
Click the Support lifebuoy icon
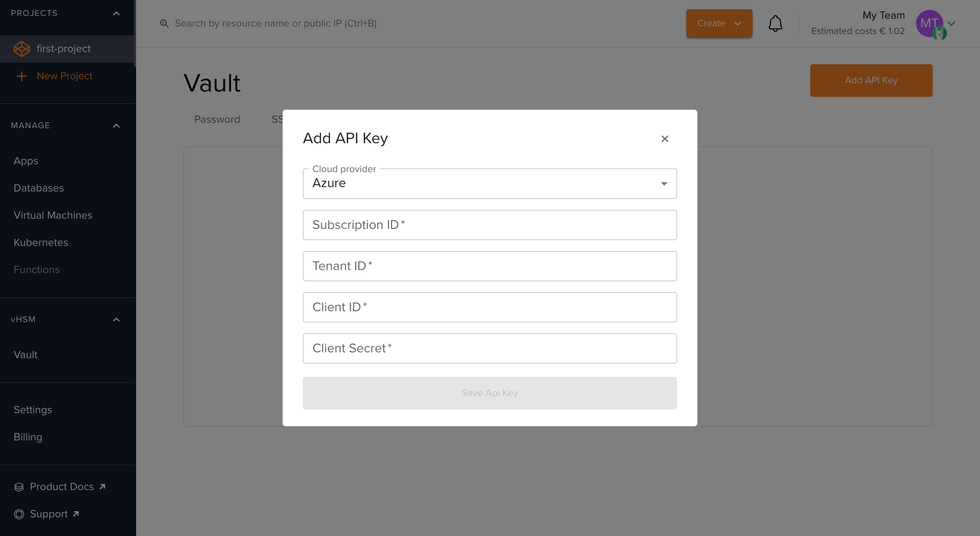pyautogui.click(x=19, y=514)
